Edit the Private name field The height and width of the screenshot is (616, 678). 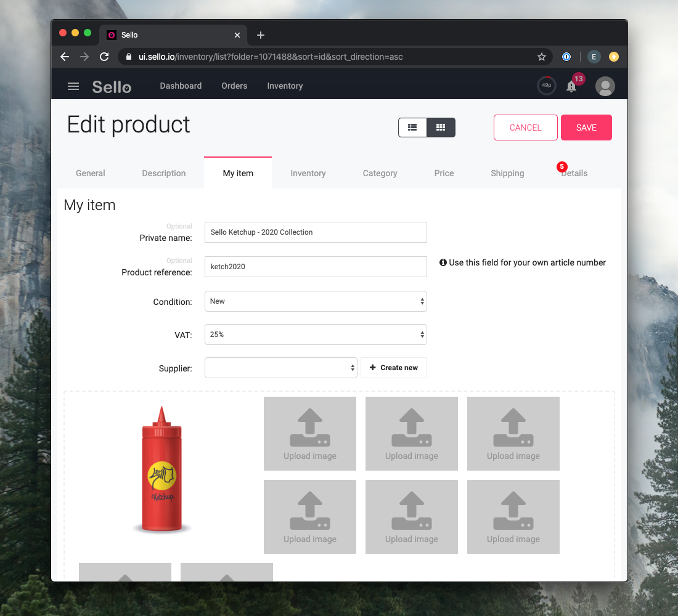(316, 232)
